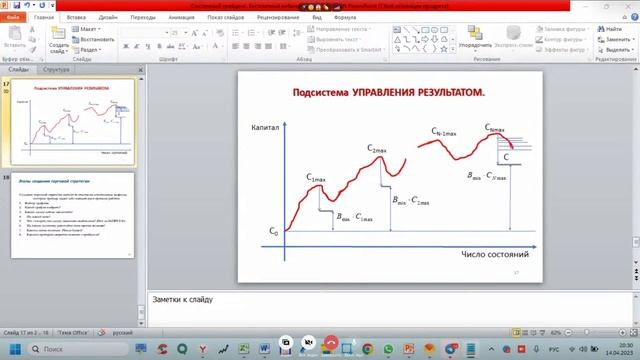Image resolution: width=640 pixels, height=360 pixels.
Task: Open the Select (Выделить) dropdown
Action: (x=616, y=50)
